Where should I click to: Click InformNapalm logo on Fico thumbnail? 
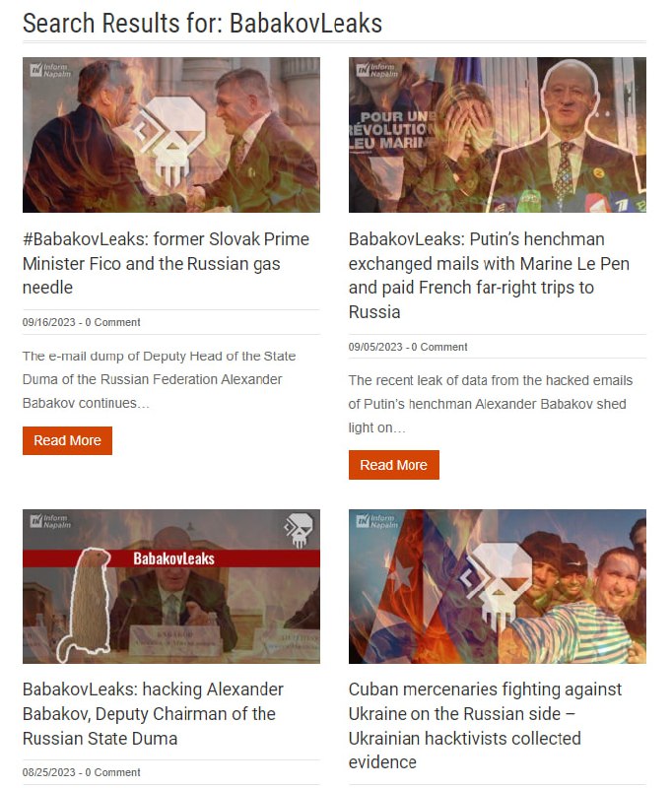click(50, 70)
